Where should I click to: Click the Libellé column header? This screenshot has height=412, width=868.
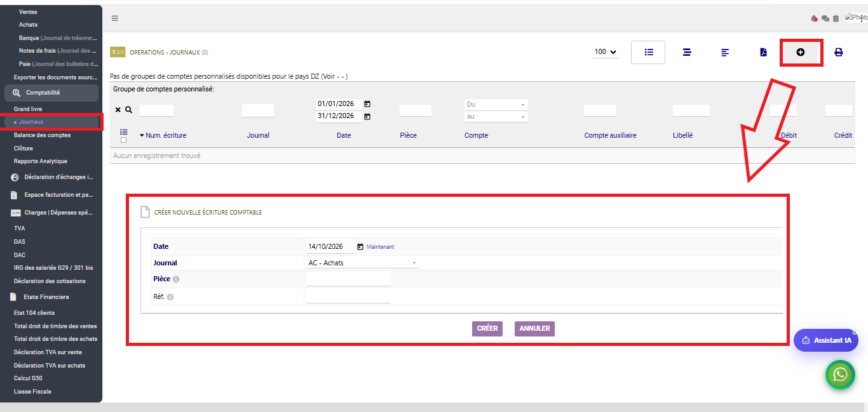point(682,135)
